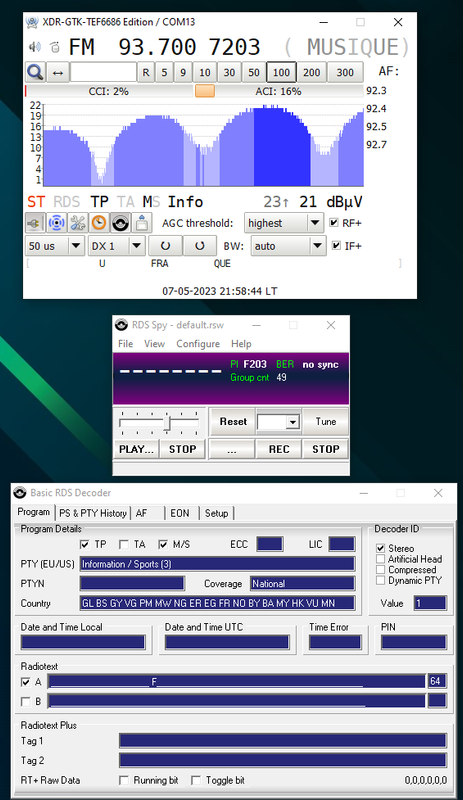
Task: Click the XDR-GTK title bar app icon
Action: pos(32,22)
